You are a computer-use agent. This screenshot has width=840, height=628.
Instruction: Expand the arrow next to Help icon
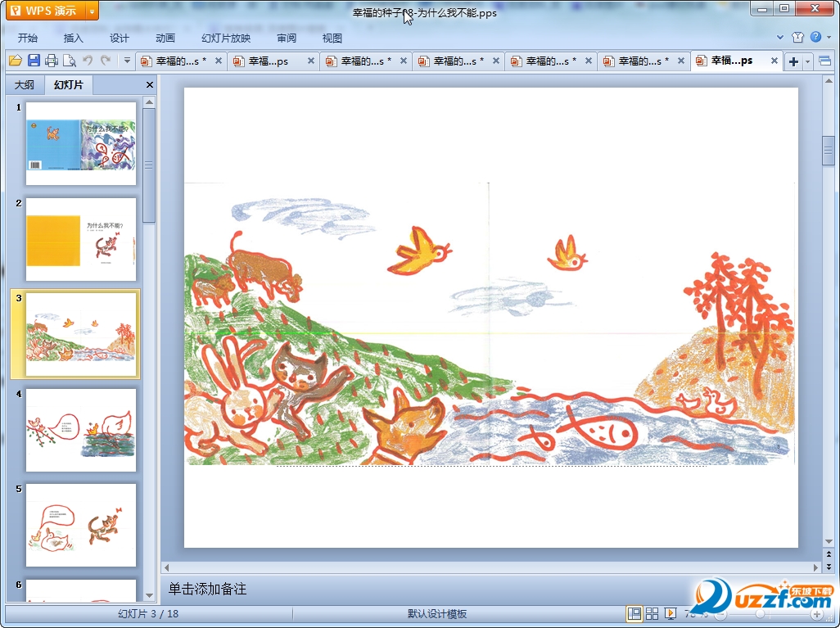829,37
